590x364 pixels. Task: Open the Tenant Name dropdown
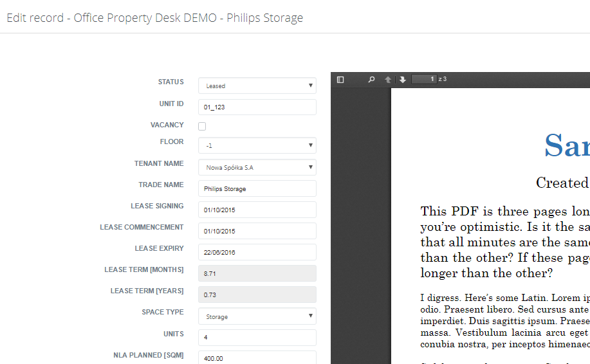tap(257, 167)
